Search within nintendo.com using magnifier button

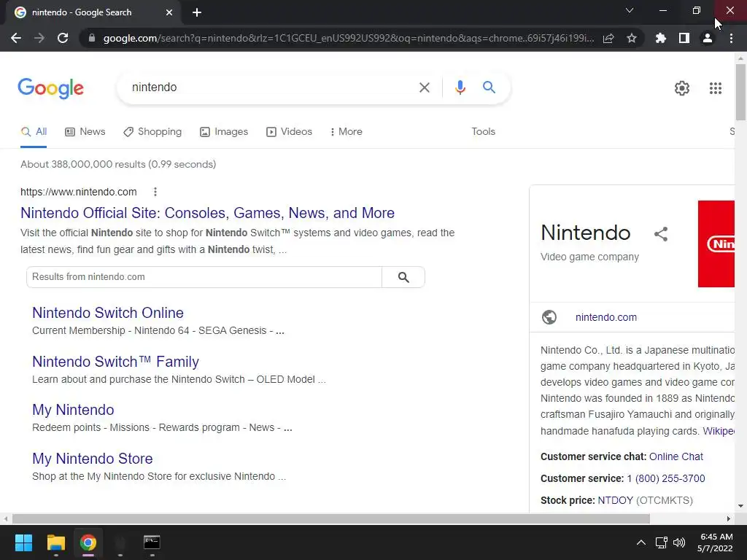click(x=403, y=277)
